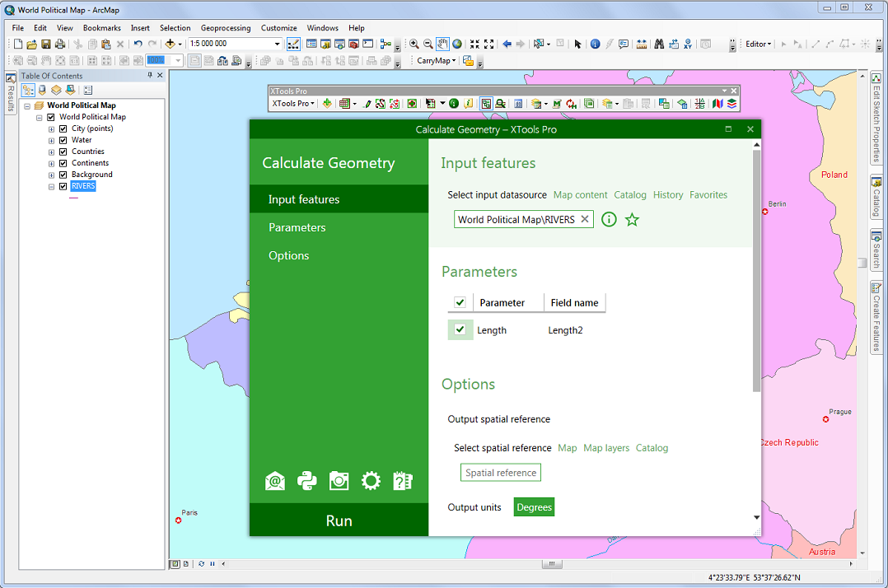Image resolution: width=888 pixels, height=588 pixels.
Task: Run the Calculate Geometry tool
Action: 339,520
